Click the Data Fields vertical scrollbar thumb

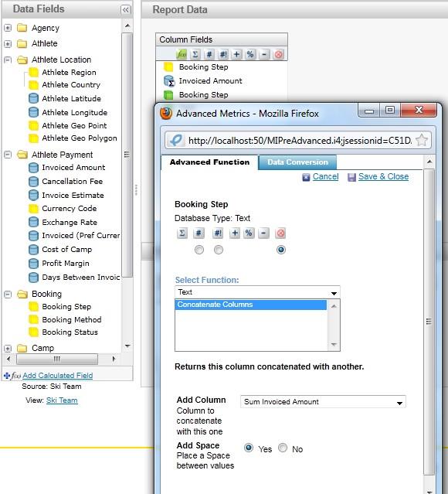pyautogui.click(x=127, y=155)
